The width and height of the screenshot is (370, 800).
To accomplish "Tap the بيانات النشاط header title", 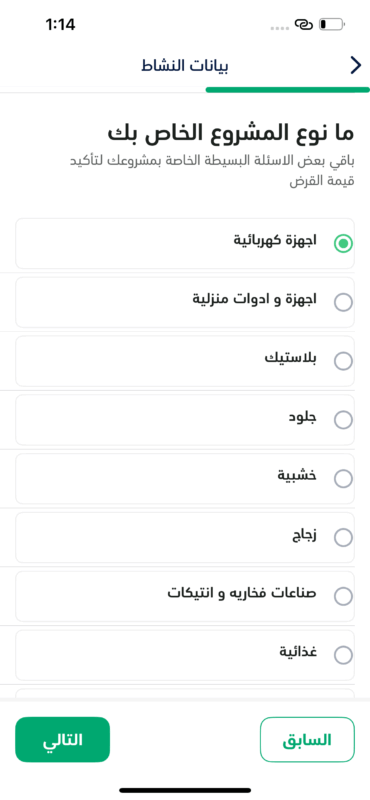I will coord(185,66).
